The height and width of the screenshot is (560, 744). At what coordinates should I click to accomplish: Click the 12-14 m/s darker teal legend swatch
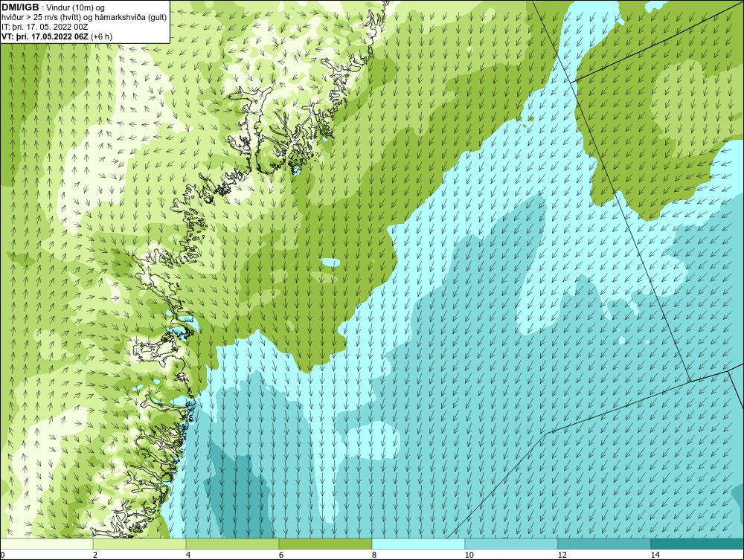click(604, 544)
